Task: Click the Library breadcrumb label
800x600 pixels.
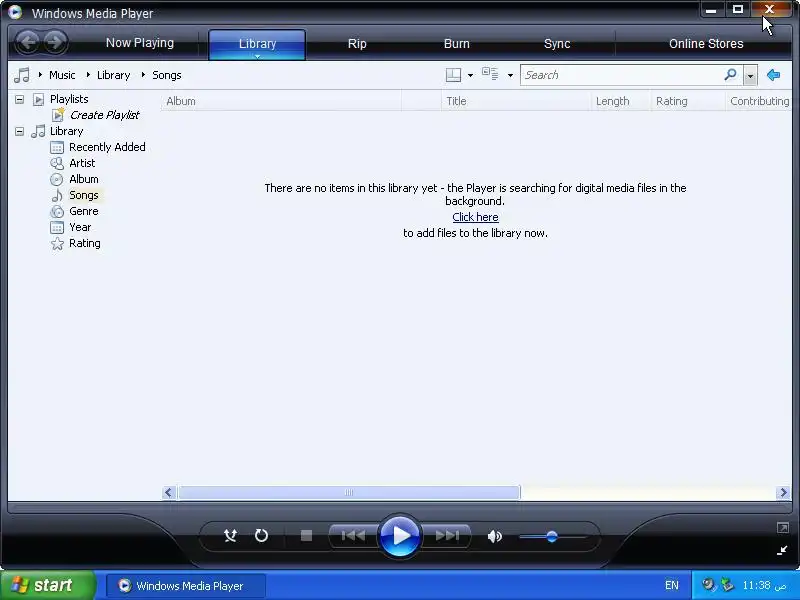Action: (113, 75)
